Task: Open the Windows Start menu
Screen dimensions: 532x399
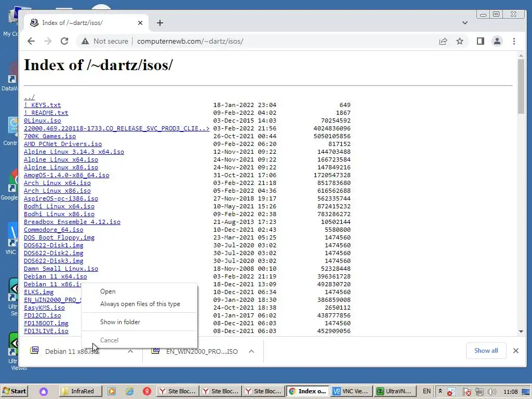Action: coord(14,391)
